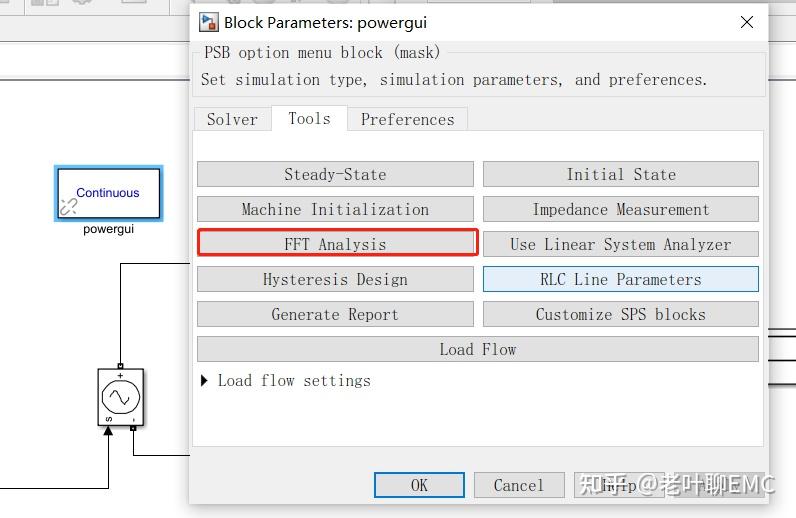Click Customize SPS blocks button
796x518 pixels.
(620, 314)
